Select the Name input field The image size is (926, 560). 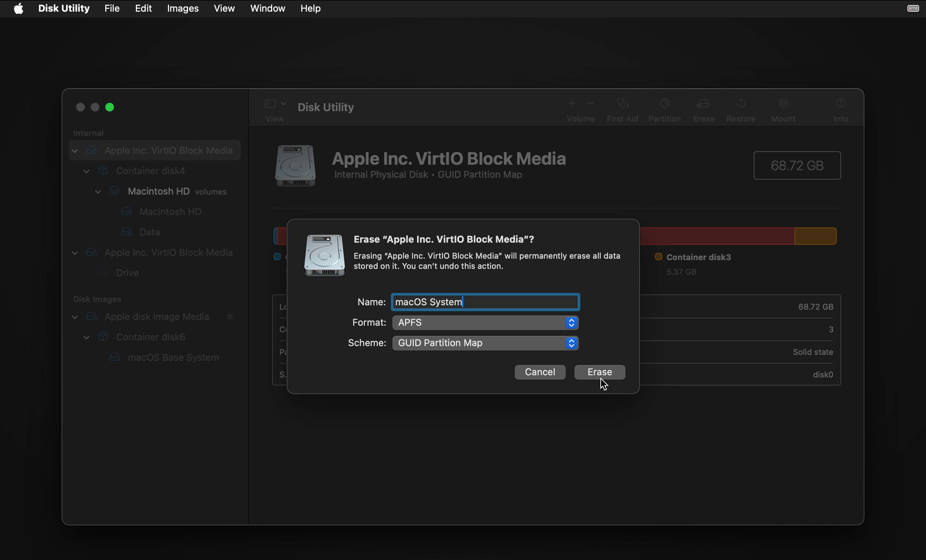pos(486,302)
